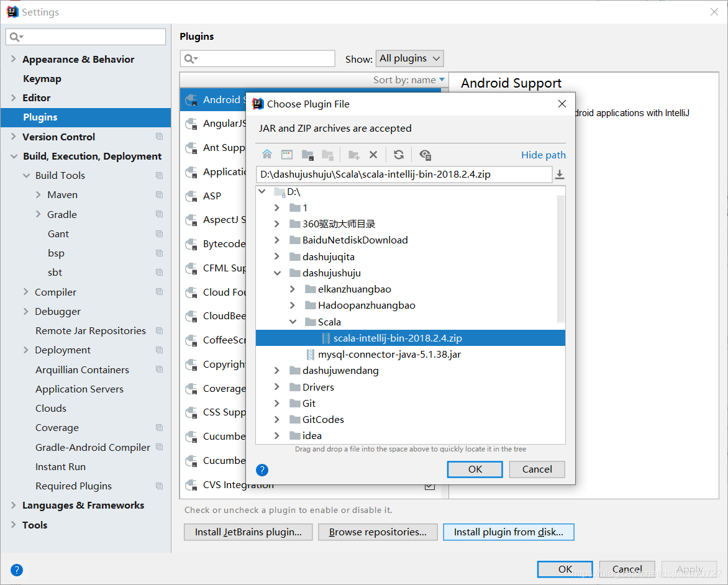The width and height of the screenshot is (728, 585).
Task: Expand Appearance & Behavior settings section
Action: 14,59
